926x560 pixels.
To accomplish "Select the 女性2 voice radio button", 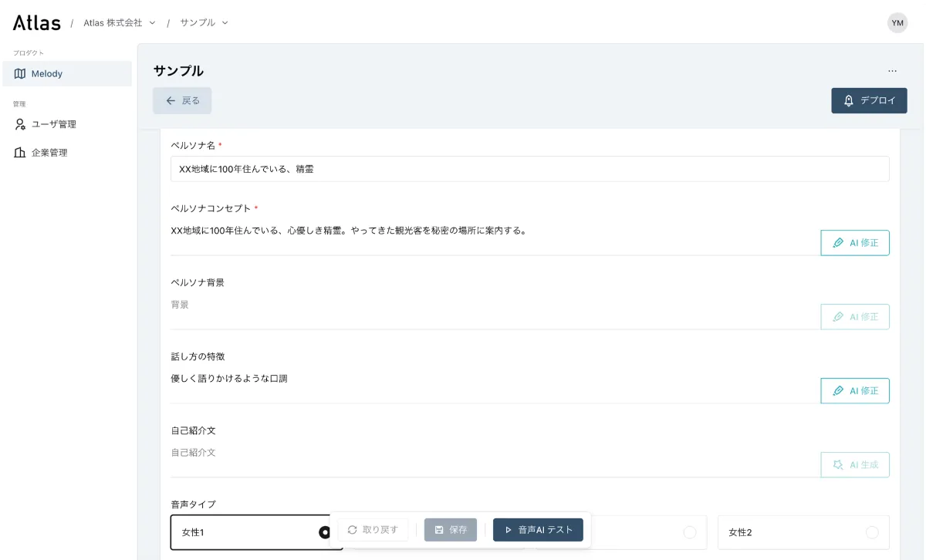I will click(x=871, y=532).
